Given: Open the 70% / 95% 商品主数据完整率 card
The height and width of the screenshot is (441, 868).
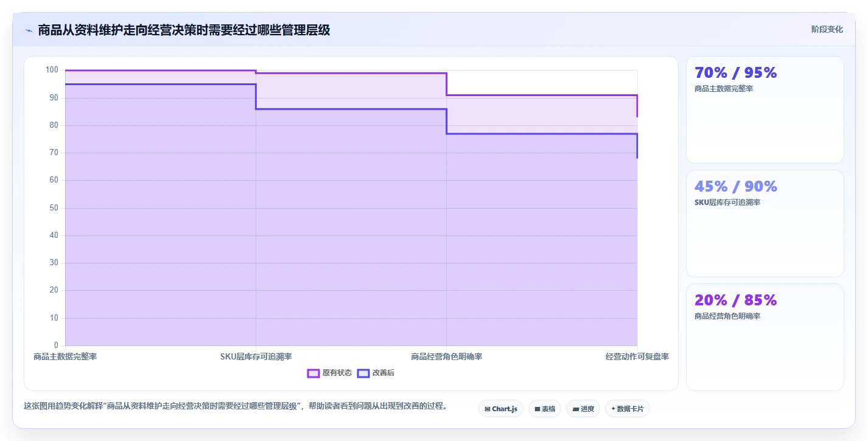Looking at the screenshot, I should pos(765,110).
